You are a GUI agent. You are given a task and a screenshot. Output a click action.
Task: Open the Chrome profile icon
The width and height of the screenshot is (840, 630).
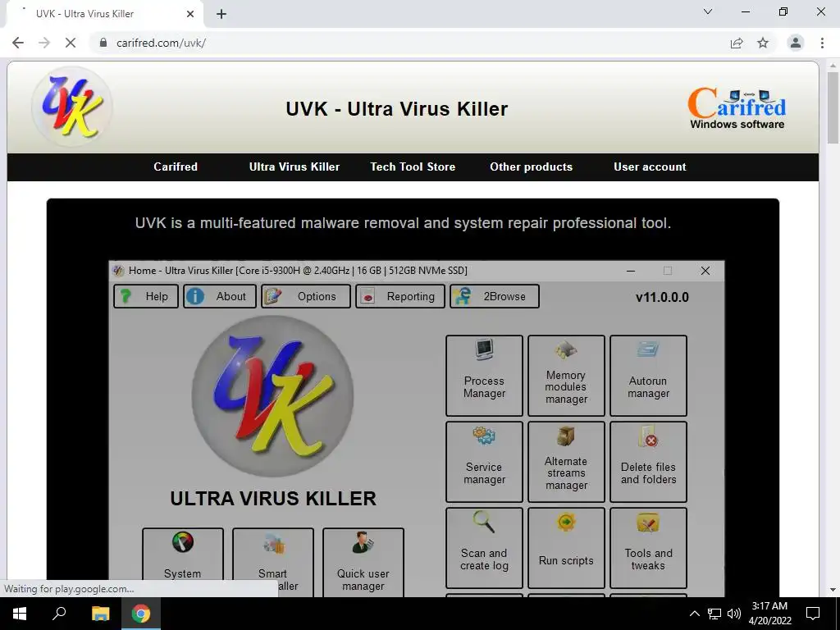pos(796,43)
